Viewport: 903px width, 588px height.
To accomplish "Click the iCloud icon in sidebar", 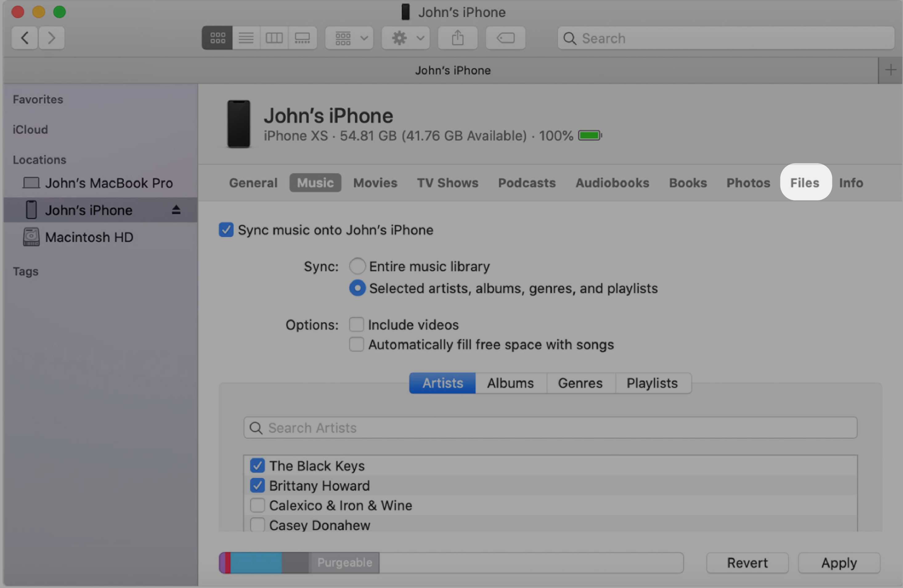I will click(30, 129).
